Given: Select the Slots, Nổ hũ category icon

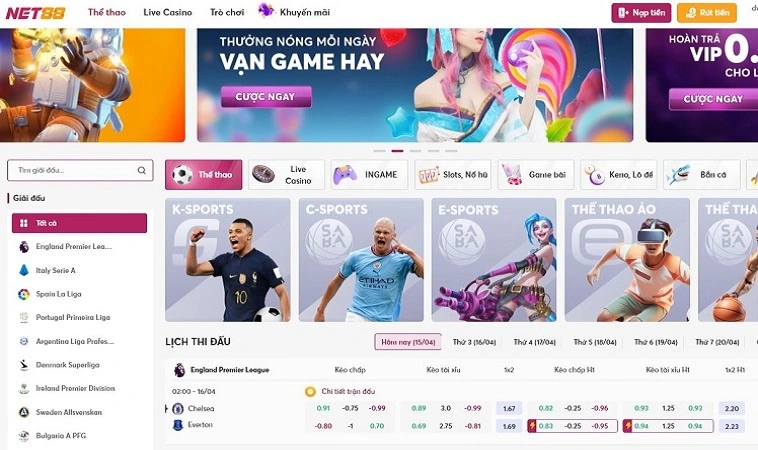Looking at the screenshot, I should [x=428, y=175].
